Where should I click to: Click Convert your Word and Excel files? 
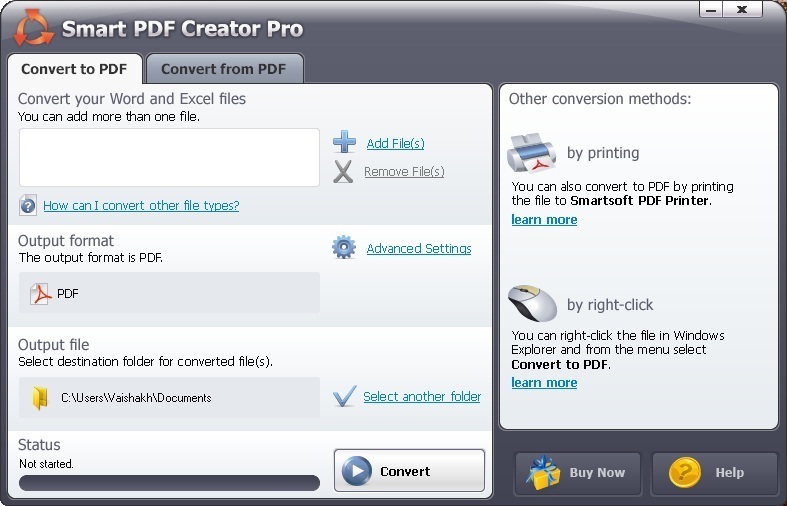coord(132,99)
